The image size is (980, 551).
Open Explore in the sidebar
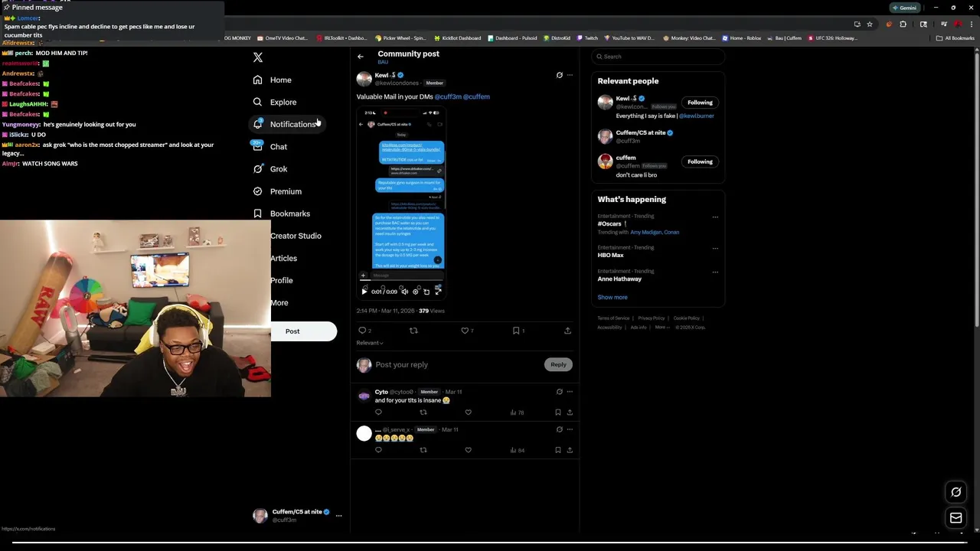(x=275, y=102)
